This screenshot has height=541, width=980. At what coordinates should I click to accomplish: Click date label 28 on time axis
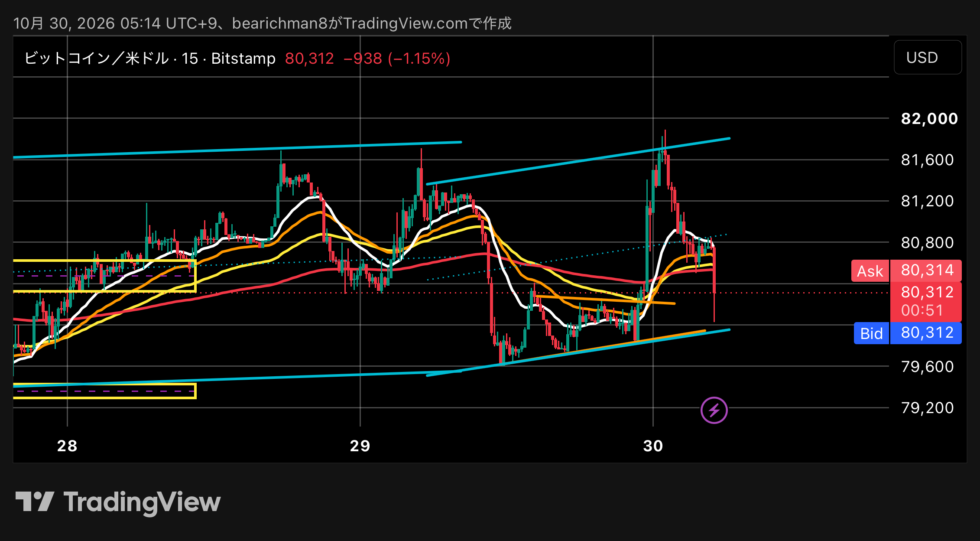point(67,446)
